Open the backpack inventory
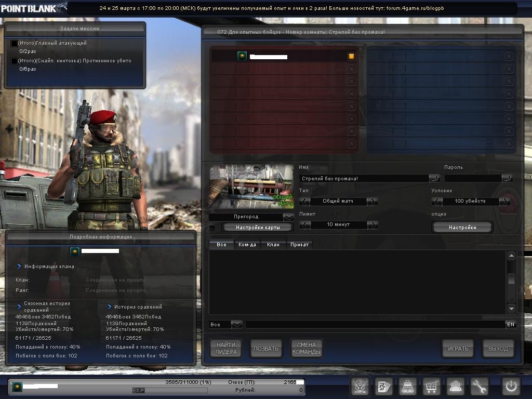This screenshot has height=399, width=532. pyautogui.click(x=408, y=387)
